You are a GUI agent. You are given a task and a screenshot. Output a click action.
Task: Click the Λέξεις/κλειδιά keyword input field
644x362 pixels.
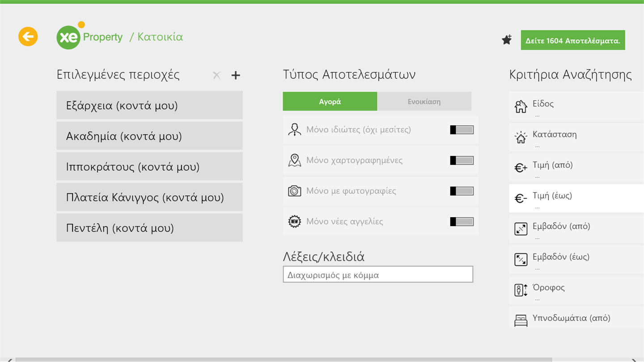[x=377, y=275]
